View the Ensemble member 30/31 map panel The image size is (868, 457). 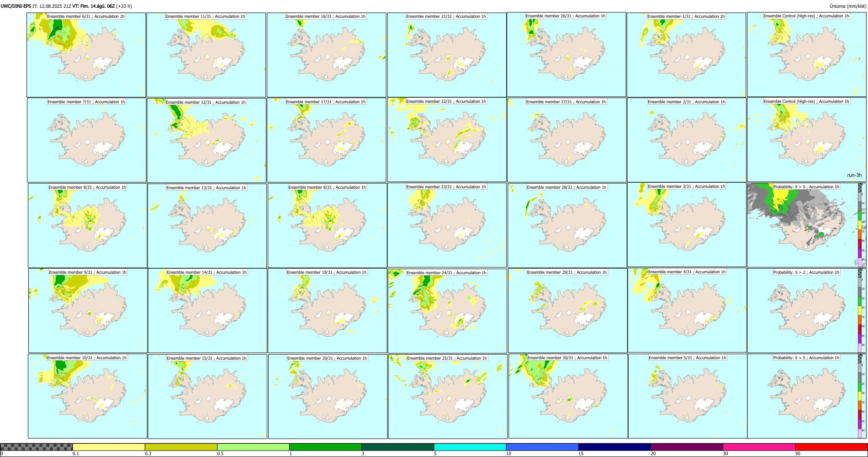[x=568, y=396]
